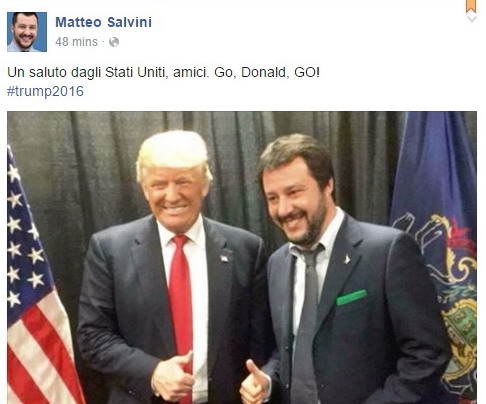The height and width of the screenshot is (404, 486).
Task: Open the #trump2016 hashtag link
Action: pos(45,91)
